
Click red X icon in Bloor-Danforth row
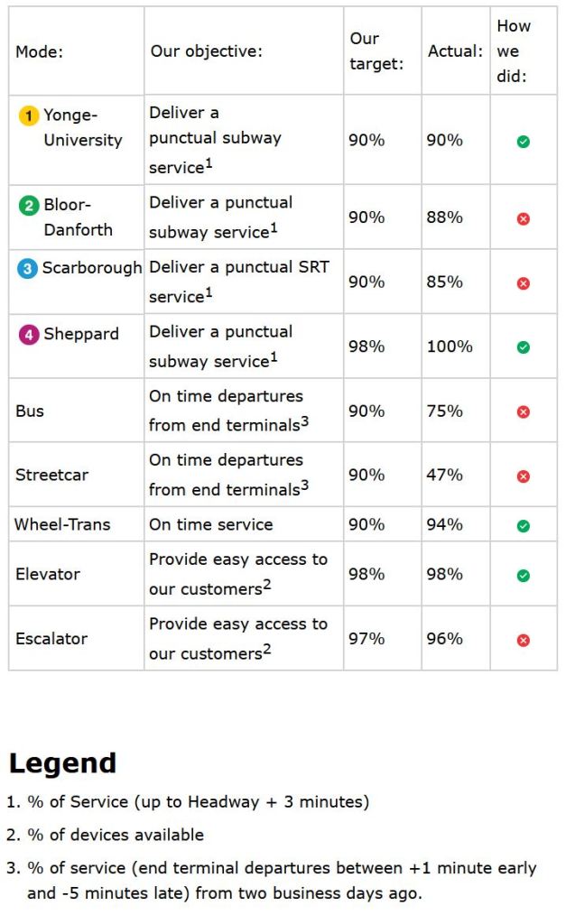tap(523, 218)
